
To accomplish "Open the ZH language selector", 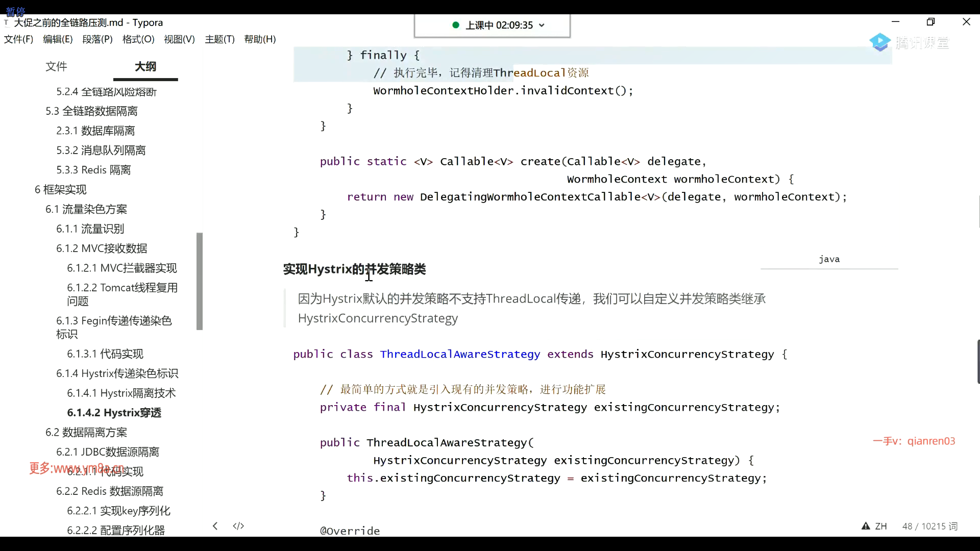I will tap(881, 526).
